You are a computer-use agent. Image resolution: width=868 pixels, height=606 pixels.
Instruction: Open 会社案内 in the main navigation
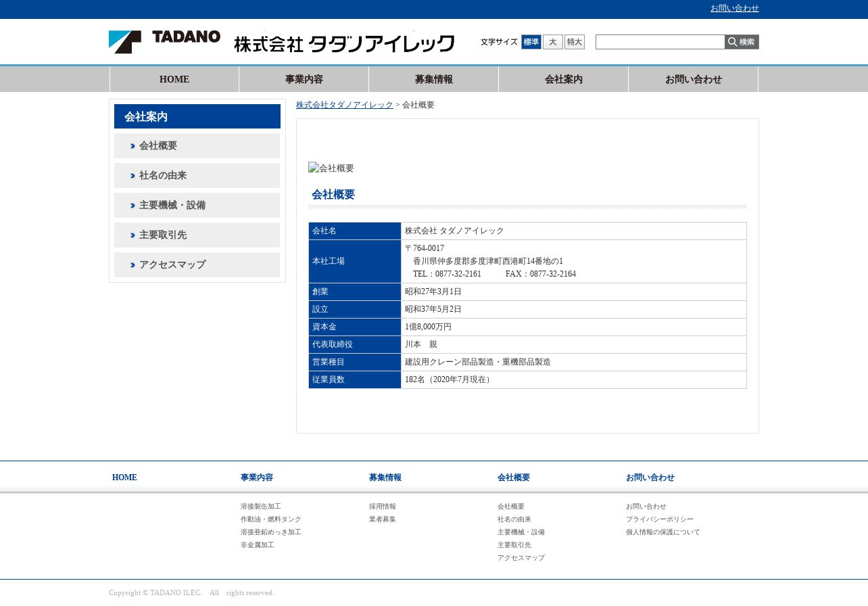click(564, 79)
